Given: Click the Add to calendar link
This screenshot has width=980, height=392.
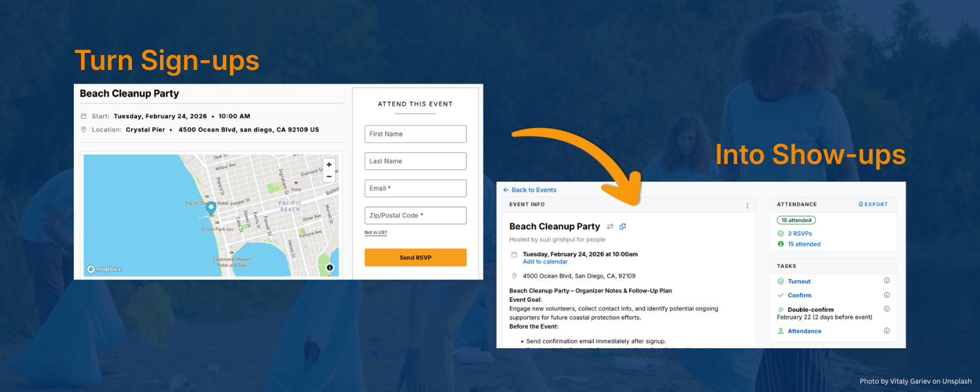Looking at the screenshot, I should point(545,262).
